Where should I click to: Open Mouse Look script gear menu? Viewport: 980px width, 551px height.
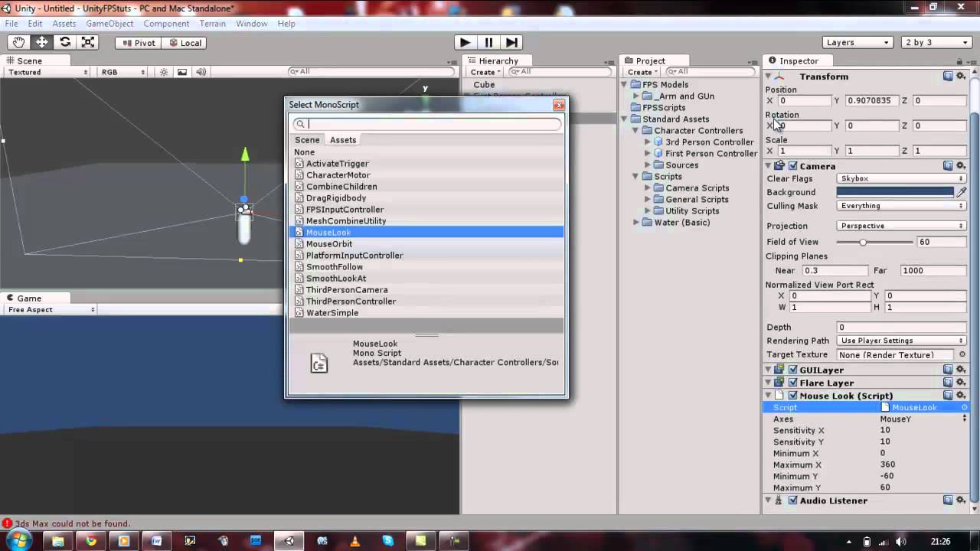pos(961,396)
